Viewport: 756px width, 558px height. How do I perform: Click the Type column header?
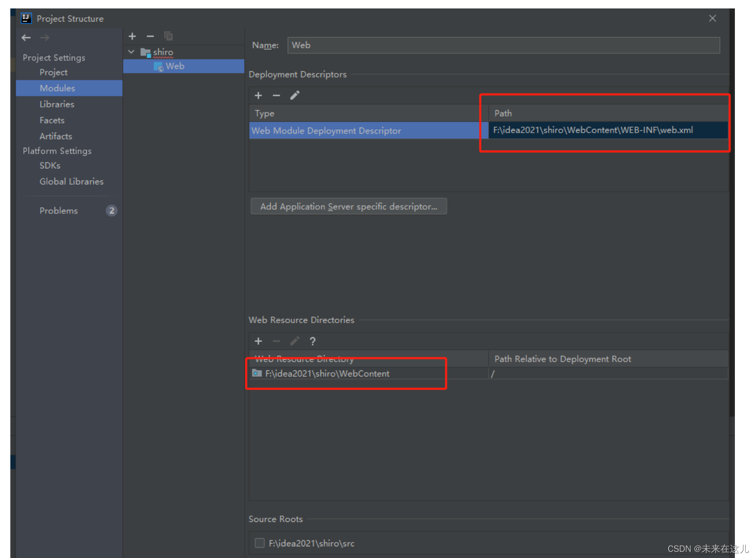tap(369, 113)
